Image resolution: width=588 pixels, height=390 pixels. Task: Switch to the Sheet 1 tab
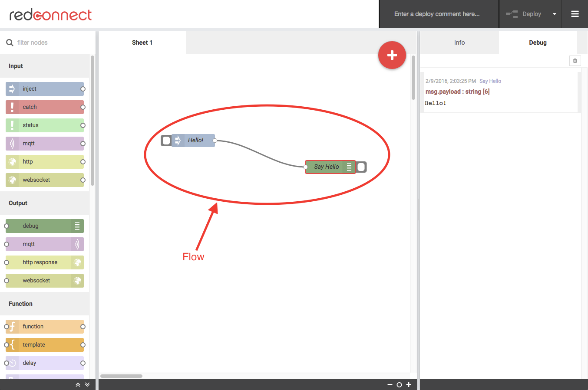click(142, 43)
